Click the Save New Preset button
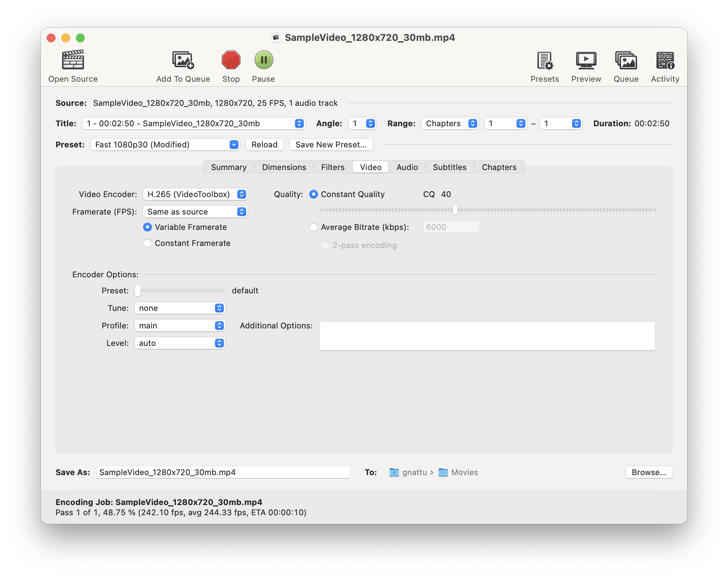The width and height of the screenshot is (728, 578). pos(331,144)
